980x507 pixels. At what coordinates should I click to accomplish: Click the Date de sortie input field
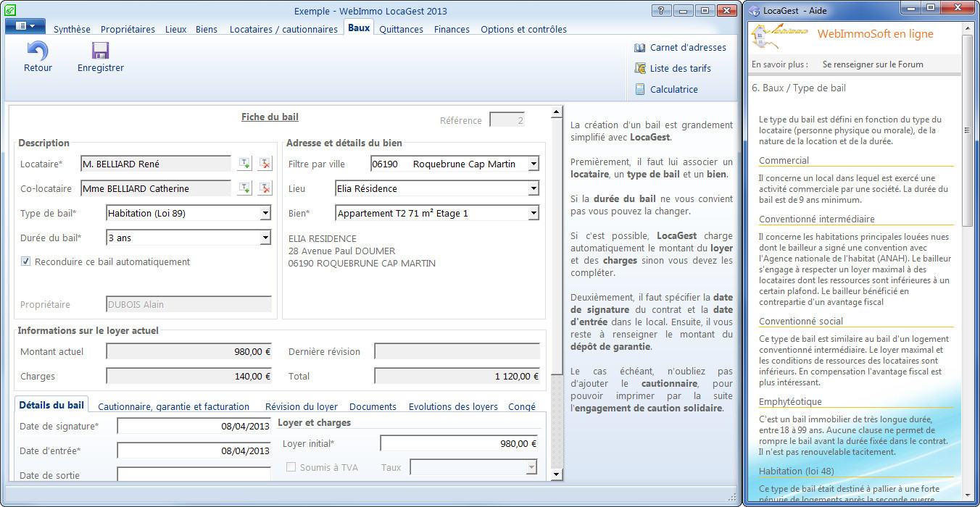pyautogui.click(x=194, y=475)
